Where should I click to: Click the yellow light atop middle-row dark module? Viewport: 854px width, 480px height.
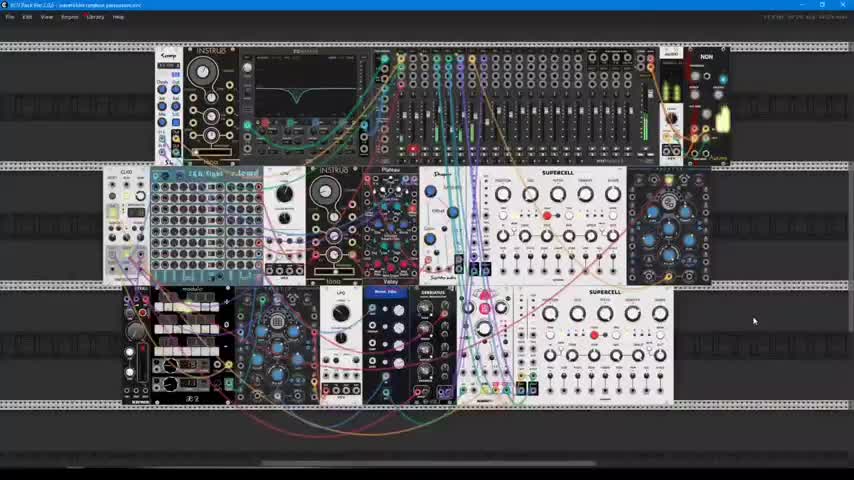[669, 180]
